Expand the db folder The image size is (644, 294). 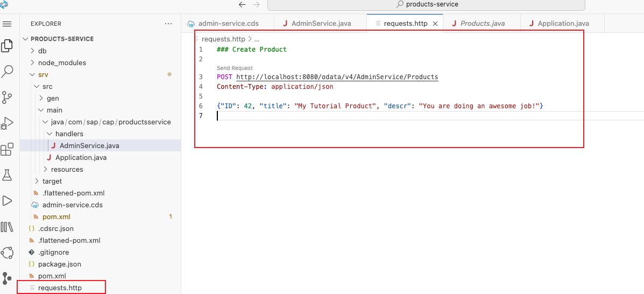[42, 51]
